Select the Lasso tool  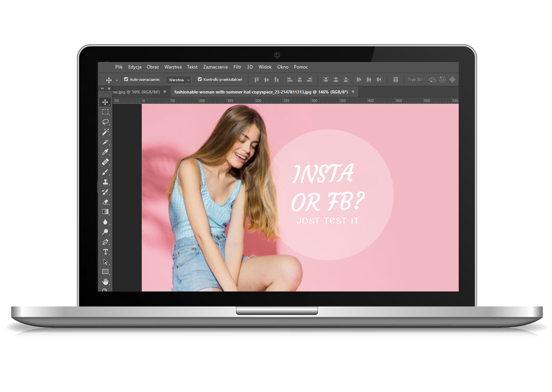pyautogui.click(x=105, y=122)
